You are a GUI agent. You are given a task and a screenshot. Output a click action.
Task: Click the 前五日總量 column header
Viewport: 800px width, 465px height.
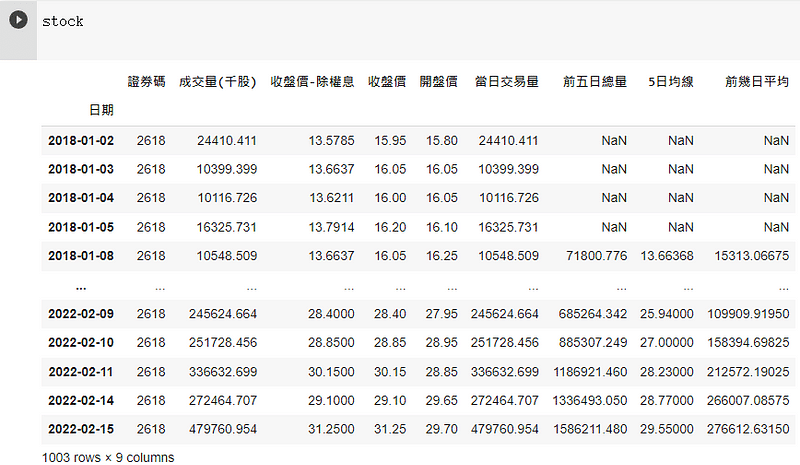click(x=595, y=82)
